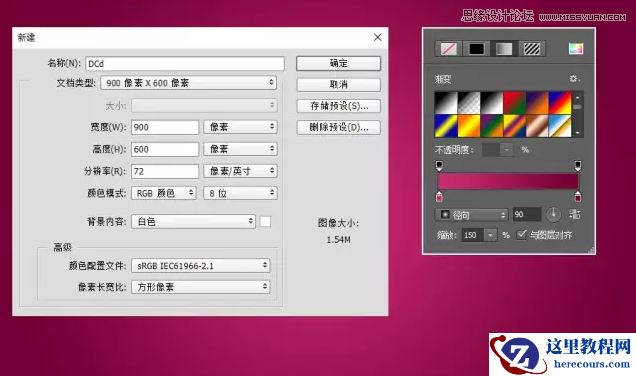Click the white background color swatch
The image size is (636, 376).
(265, 221)
